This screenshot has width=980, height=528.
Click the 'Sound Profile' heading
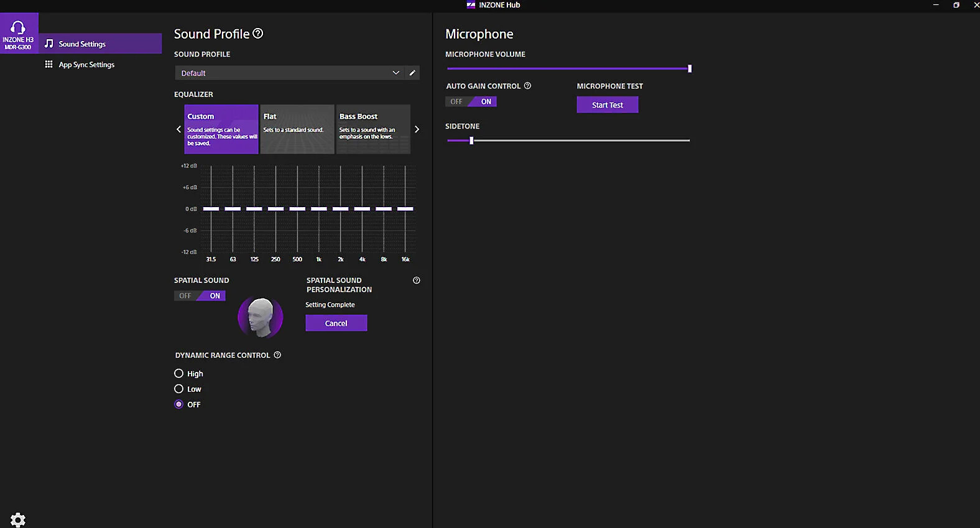pyautogui.click(x=212, y=34)
